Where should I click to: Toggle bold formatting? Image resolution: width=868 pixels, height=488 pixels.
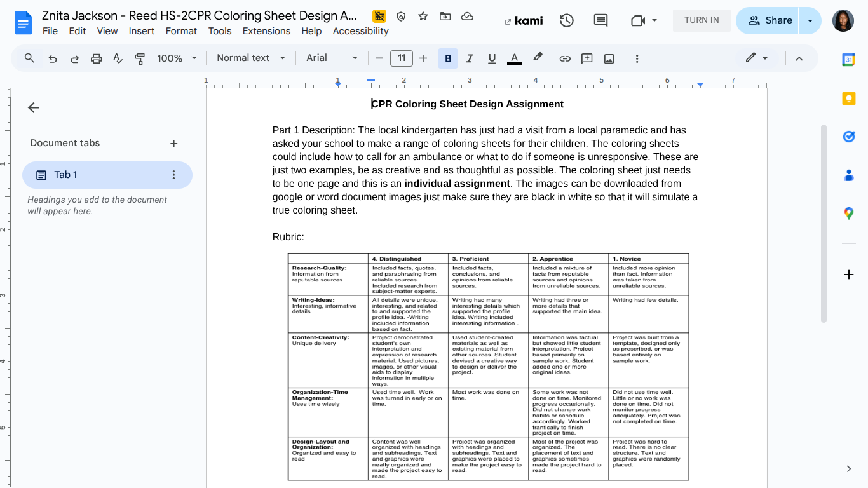click(x=448, y=58)
